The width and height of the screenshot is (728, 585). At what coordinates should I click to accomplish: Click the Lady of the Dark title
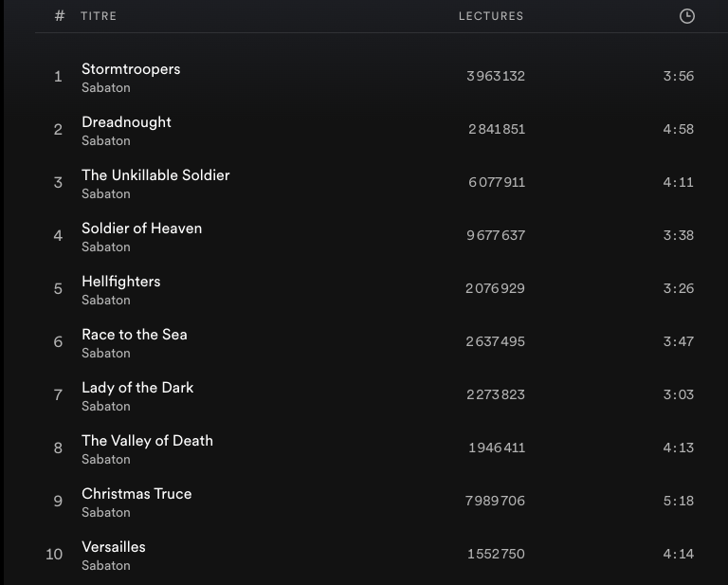[137, 388]
